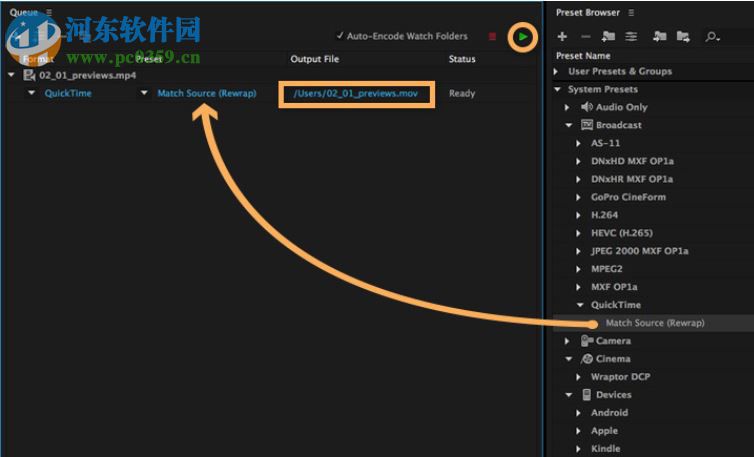
Task: Click the blue QuickTime format link in Queue
Action: pos(68,93)
